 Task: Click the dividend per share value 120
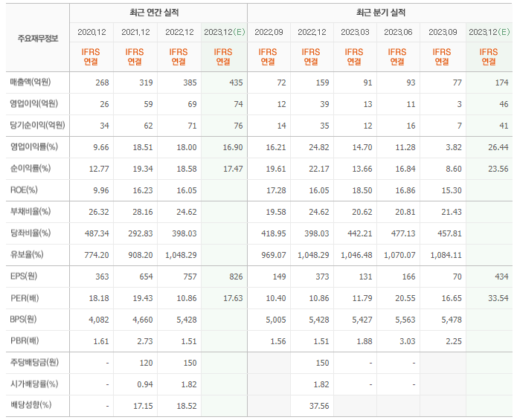click(x=146, y=363)
